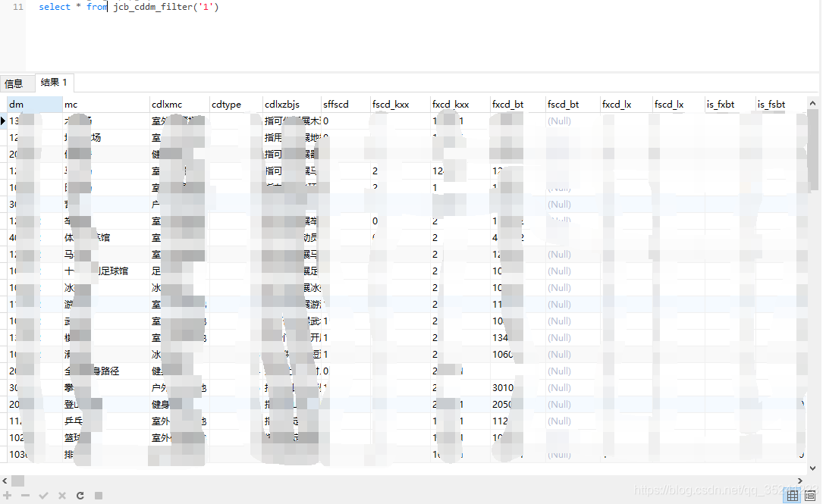Add a new record with plus icon
The width and height of the screenshot is (826, 504).
pos(8,495)
